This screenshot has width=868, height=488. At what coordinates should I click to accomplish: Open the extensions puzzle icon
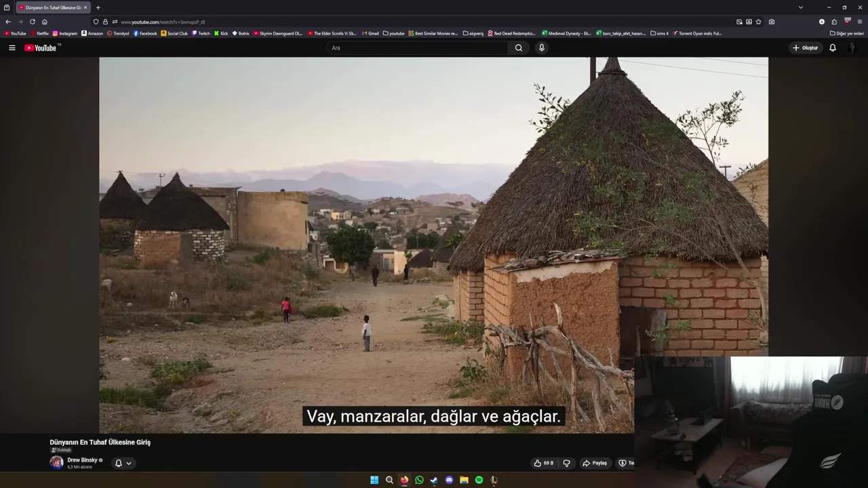point(834,22)
